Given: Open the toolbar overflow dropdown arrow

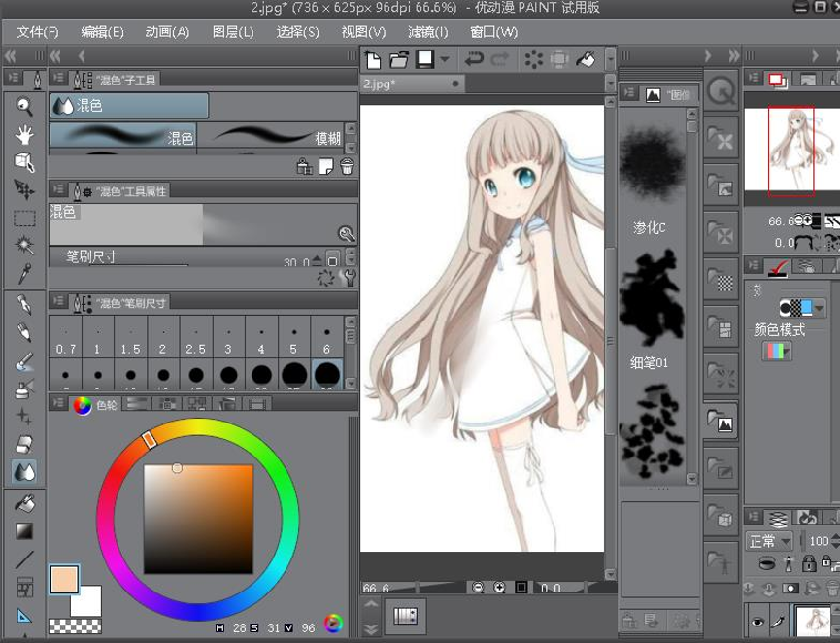Looking at the screenshot, I should pyautogui.click(x=610, y=59).
